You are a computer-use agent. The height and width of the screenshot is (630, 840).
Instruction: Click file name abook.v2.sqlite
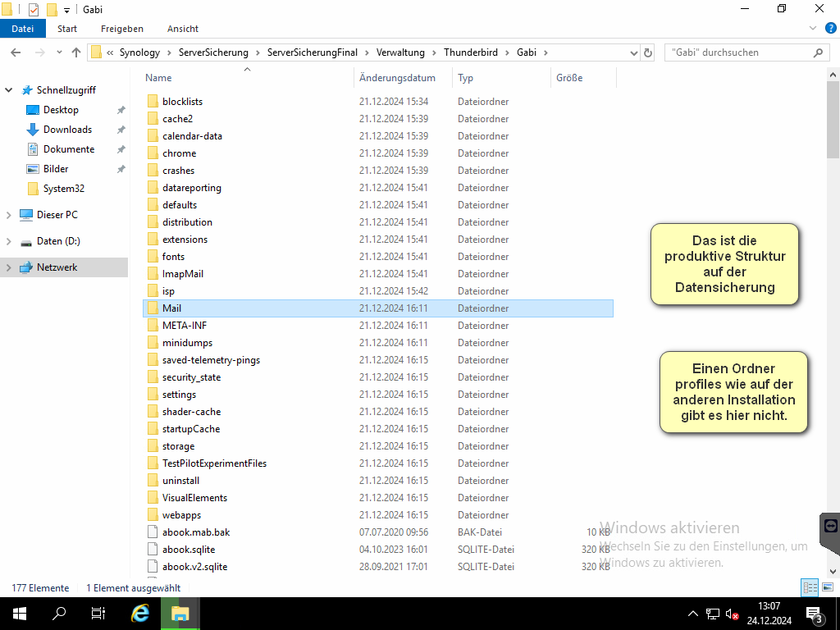point(195,566)
